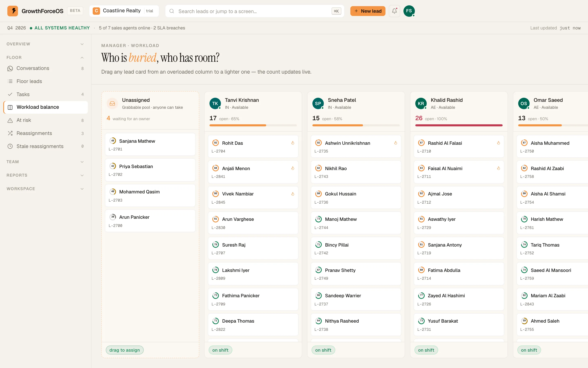Select Workload balance in the sidebar
The image size is (588, 368).
click(x=45, y=107)
